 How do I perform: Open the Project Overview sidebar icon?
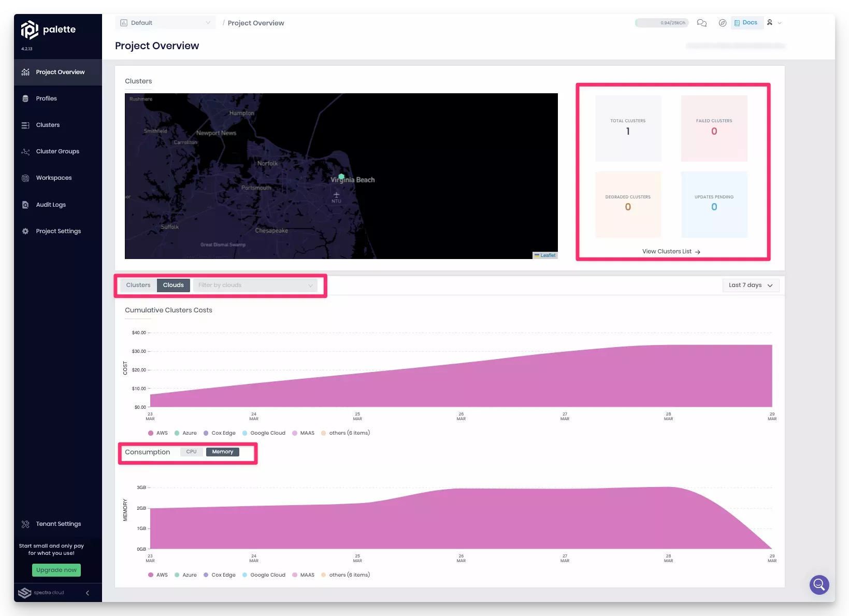tap(25, 72)
